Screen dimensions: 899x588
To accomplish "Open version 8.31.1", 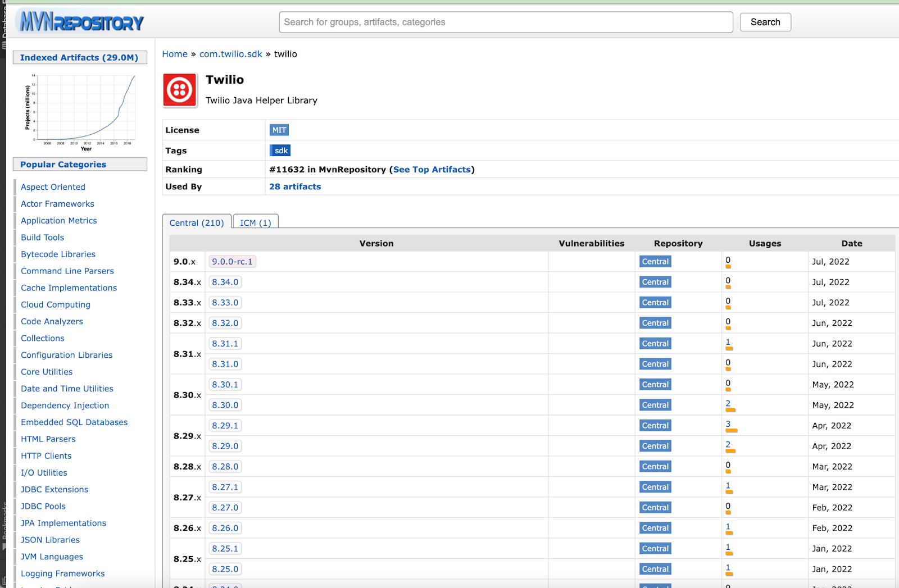I will pos(225,344).
